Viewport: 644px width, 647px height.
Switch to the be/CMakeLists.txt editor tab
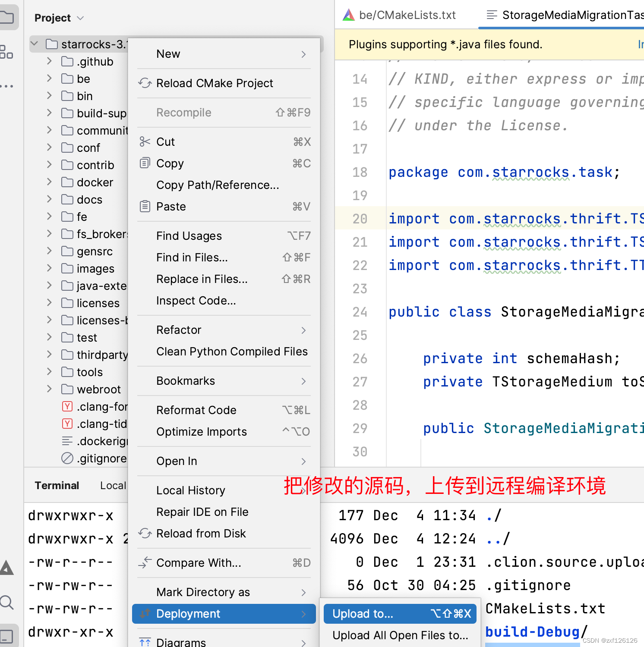click(400, 15)
